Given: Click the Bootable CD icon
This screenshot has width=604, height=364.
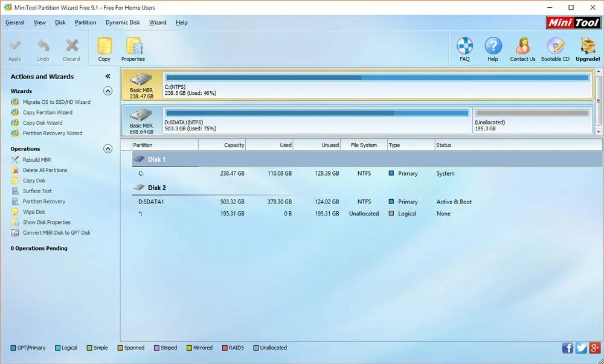Looking at the screenshot, I should 555,46.
